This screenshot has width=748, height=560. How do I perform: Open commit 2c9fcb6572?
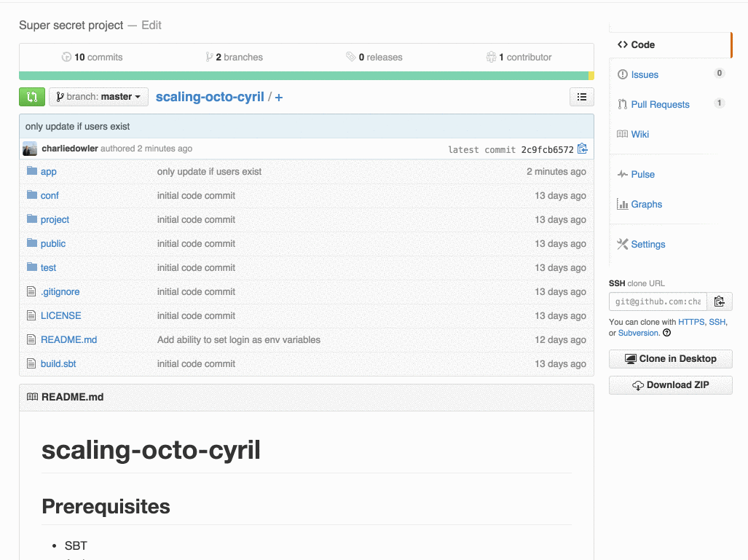click(547, 150)
